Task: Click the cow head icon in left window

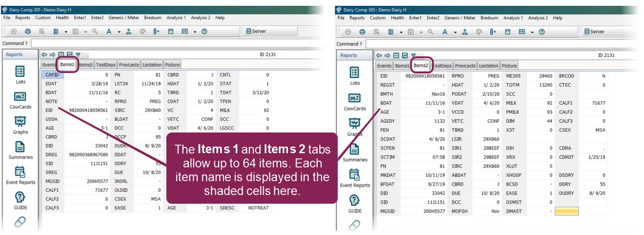Action: 78,55
